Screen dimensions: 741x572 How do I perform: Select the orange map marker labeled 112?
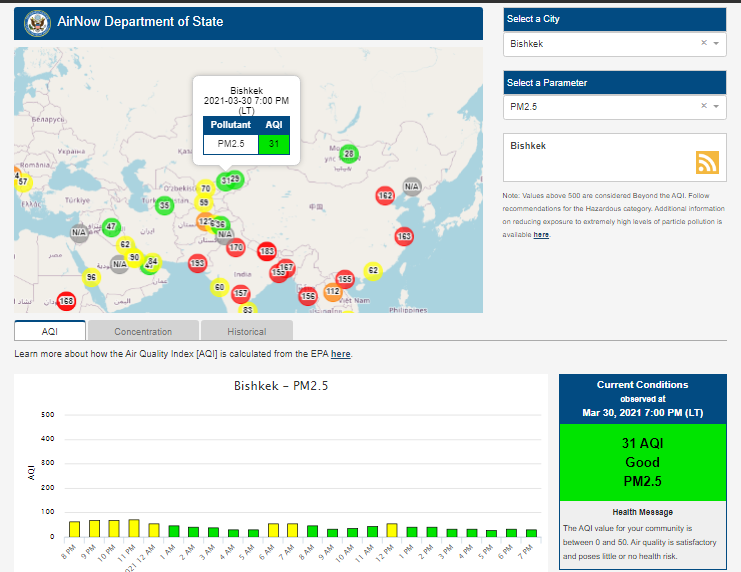(x=333, y=292)
